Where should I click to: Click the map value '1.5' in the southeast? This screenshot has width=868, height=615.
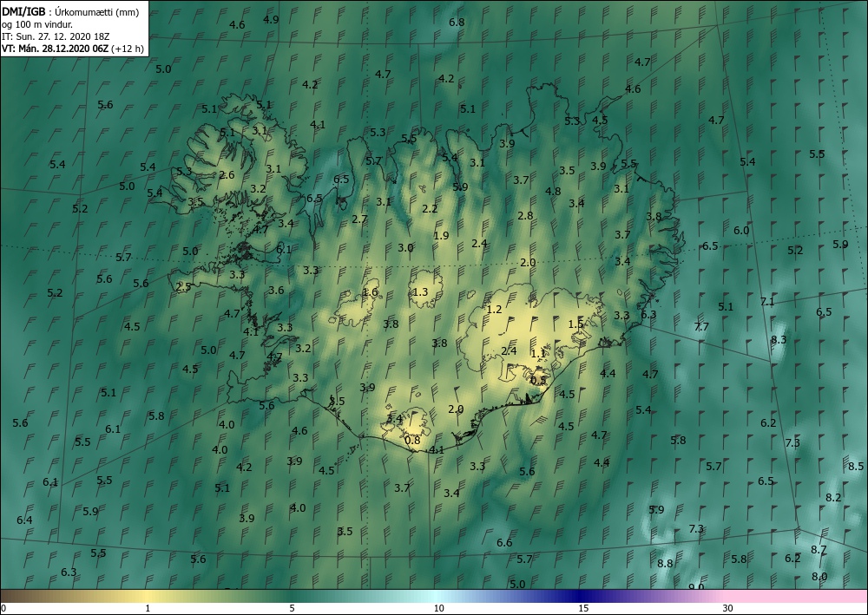coord(576,324)
